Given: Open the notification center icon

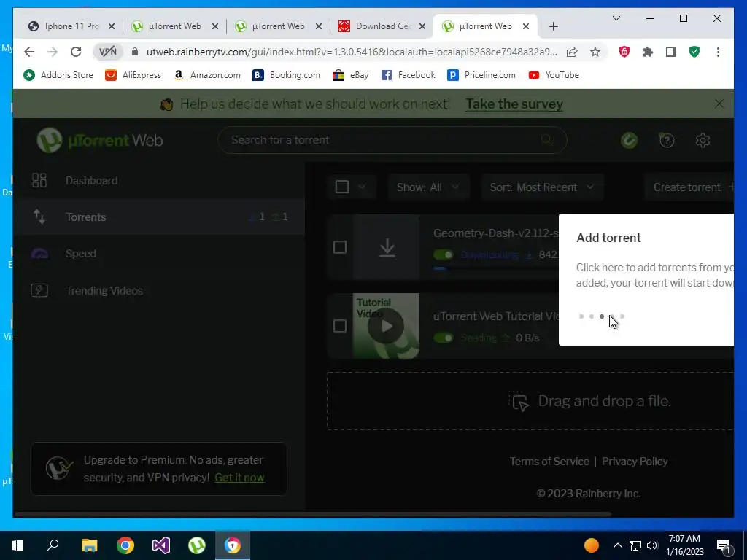Looking at the screenshot, I should click(724, 545).
